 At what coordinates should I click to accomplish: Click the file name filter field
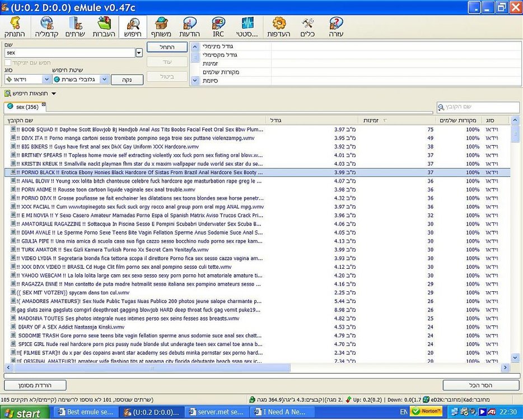478,107
